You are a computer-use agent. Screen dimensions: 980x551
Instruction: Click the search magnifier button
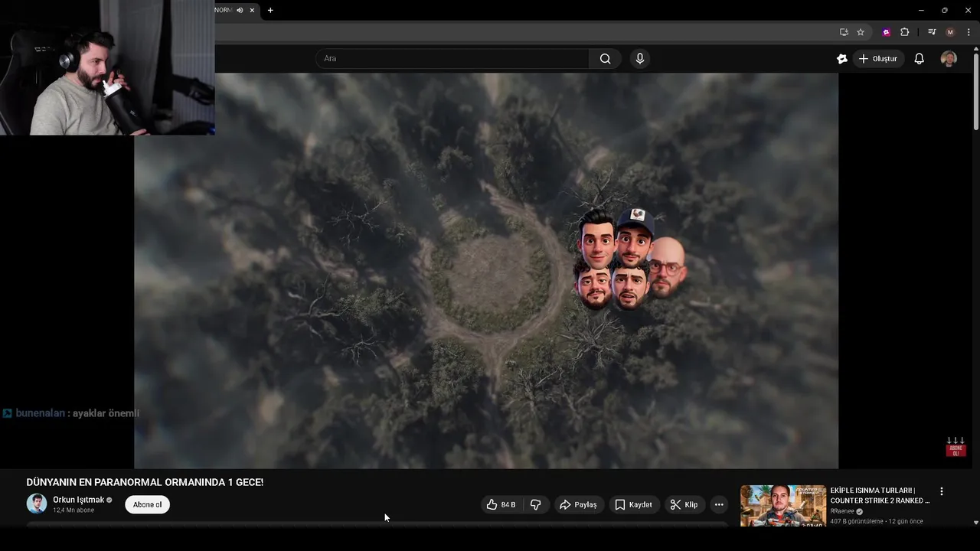click(605, 59)
